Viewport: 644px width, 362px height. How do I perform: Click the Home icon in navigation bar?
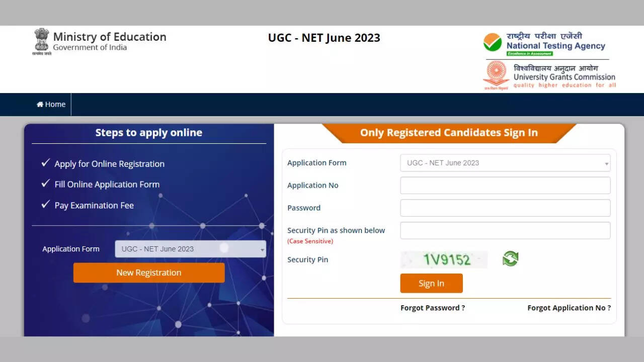(x=40, y=105)
